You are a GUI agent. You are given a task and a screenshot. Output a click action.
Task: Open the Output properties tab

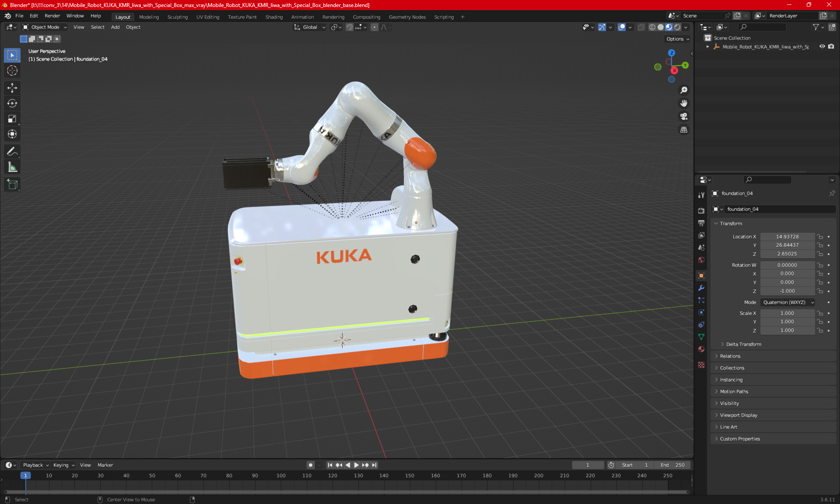[701, 223]
